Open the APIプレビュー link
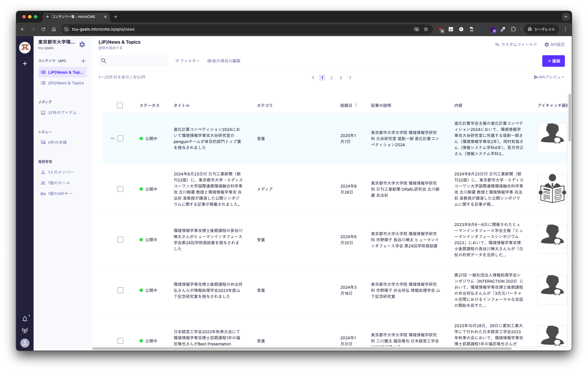This screenshot has width=588, height=372. pyautogui.click(x=549, y=77)
